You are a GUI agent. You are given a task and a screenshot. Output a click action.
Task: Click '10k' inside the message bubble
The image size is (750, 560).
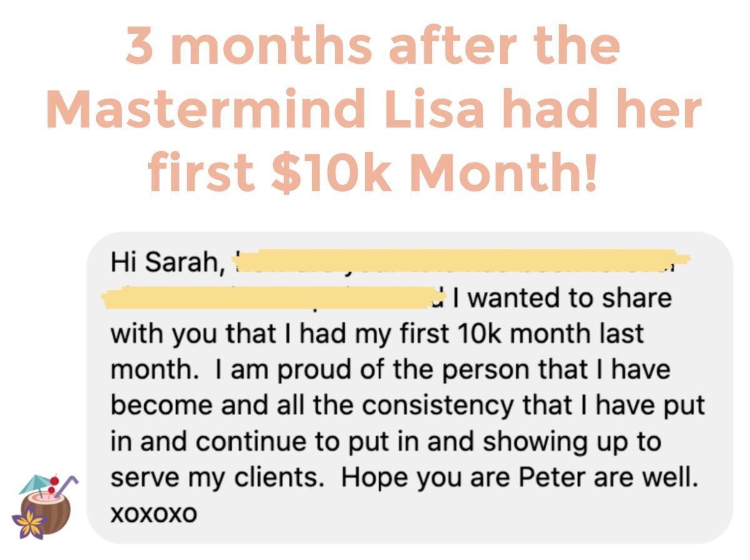coord(478,334)
